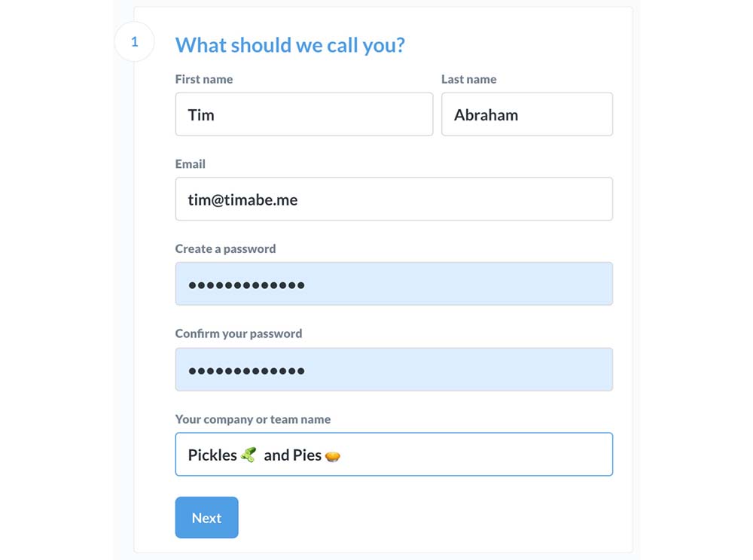
Task: Click the 'Last name' label
Action: [468, 79]
